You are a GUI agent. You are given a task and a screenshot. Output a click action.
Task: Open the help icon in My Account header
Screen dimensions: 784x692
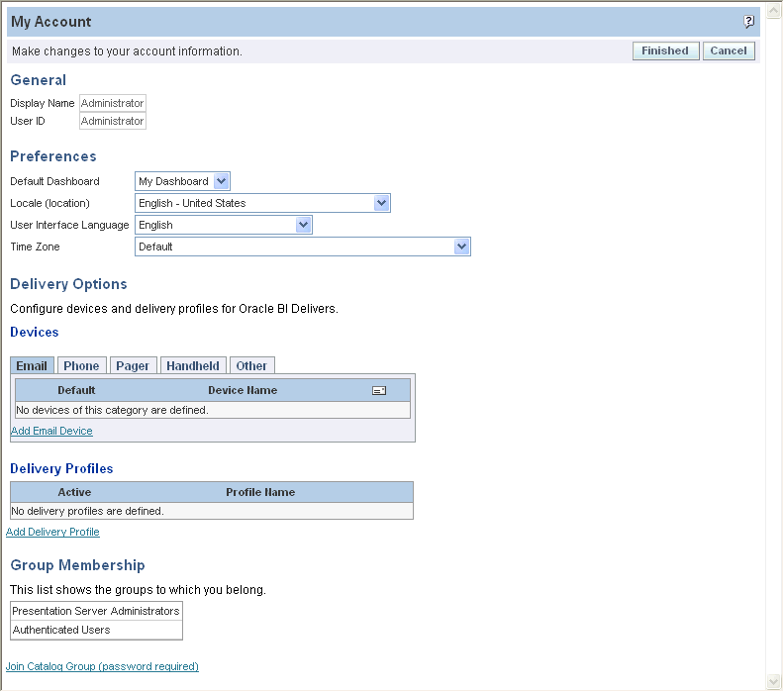(x=748, y=22)
